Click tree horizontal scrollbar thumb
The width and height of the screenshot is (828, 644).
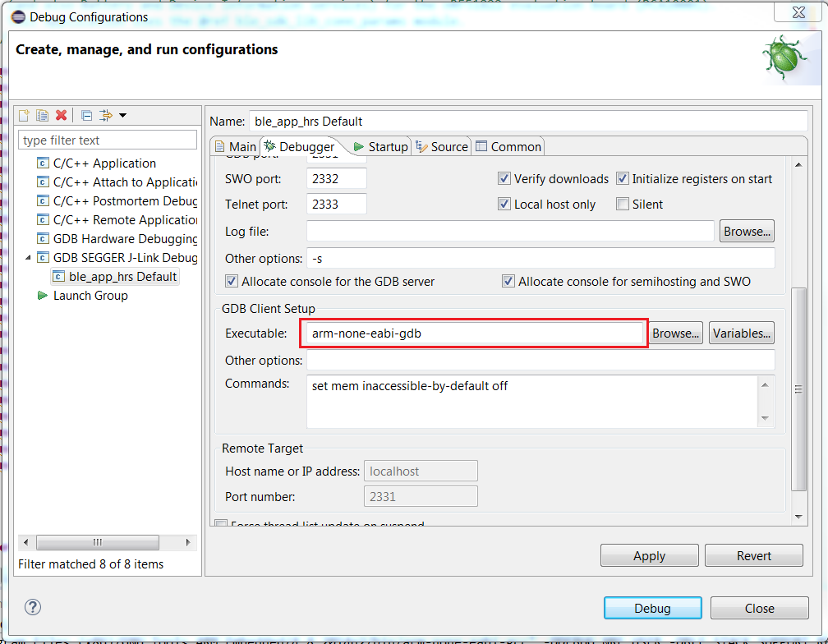[98, 542]
